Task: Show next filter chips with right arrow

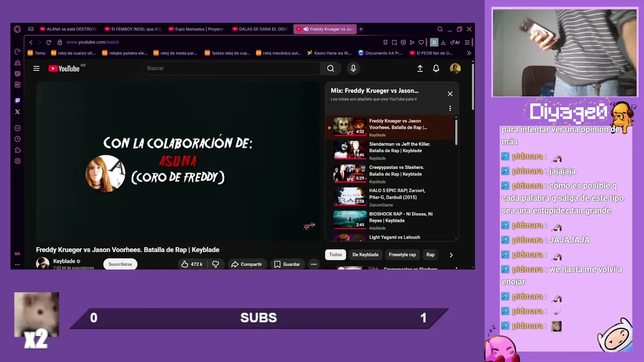Action: point(451,255)
